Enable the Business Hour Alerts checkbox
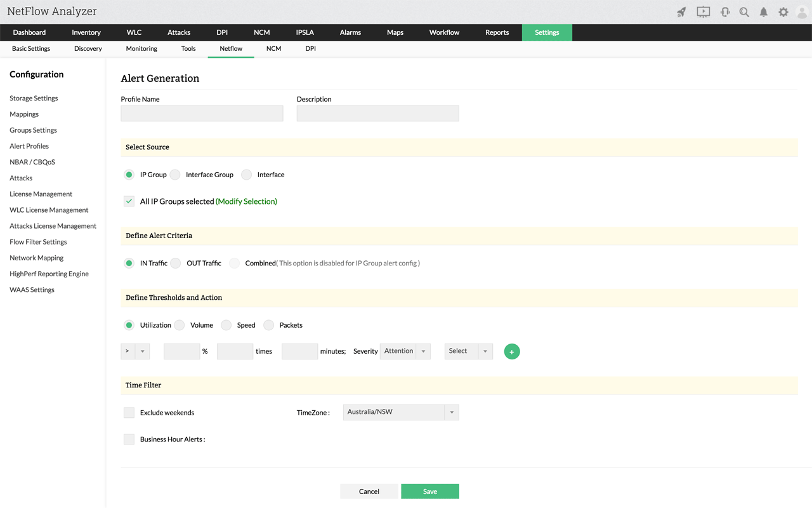Viewport: 812px width, 508px height. (x=129, y=439)
